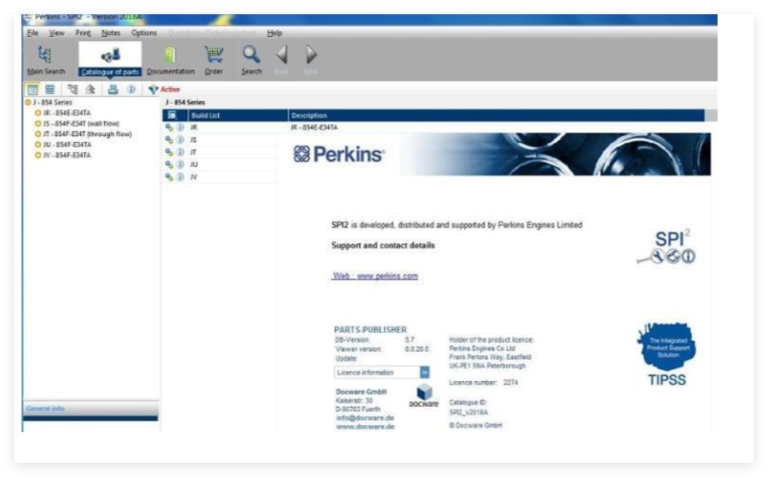Click the parts icon in JS row

coord(169,140)
